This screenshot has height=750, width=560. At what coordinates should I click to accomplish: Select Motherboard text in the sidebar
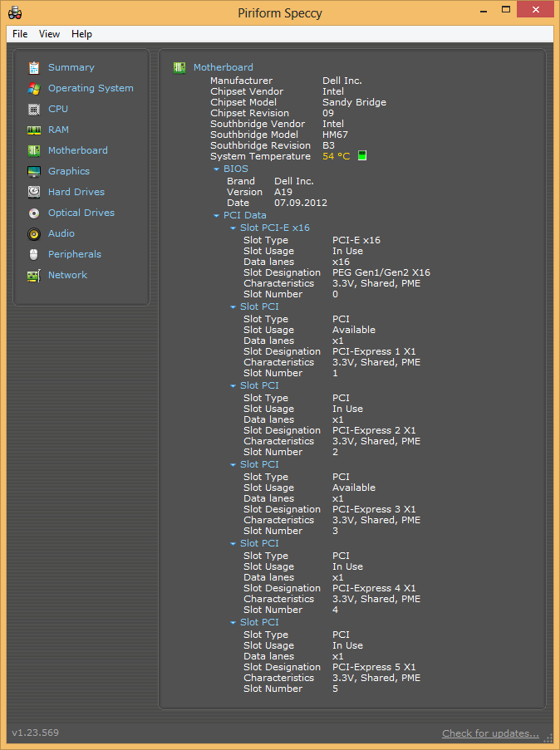pyautogui.click(x=77, y=150)
